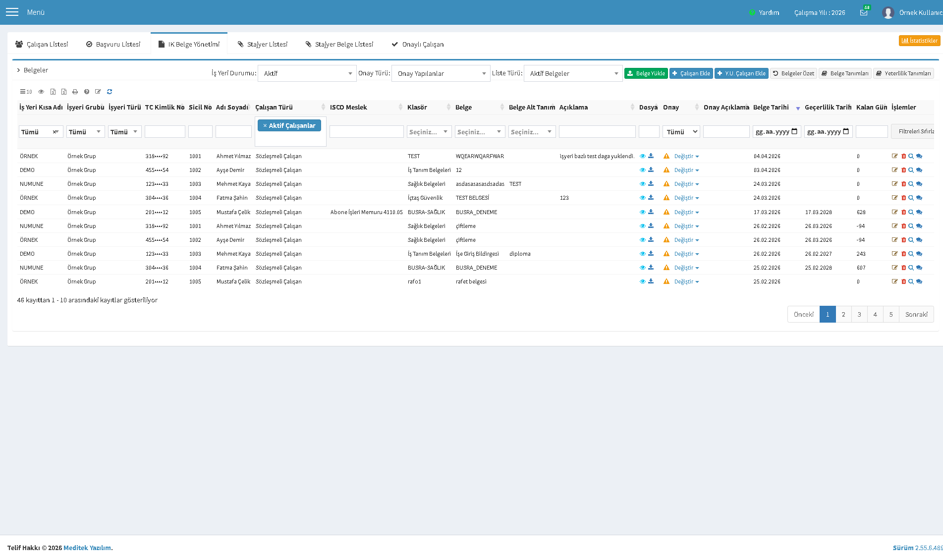Image resolution: width=943 pixels, height=560 pixels.
Task: Delete the Mustafa Çelik rafo1 row
Action: (x=903, y=281)
